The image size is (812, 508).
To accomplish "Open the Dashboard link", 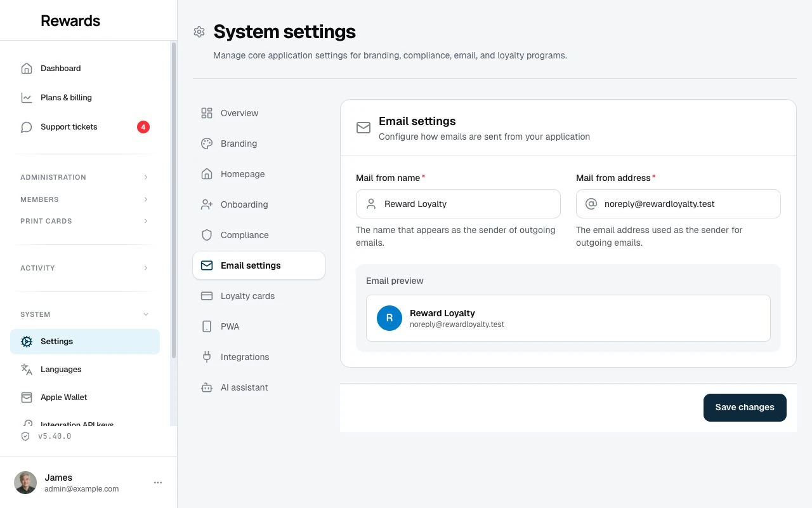I will click(x=85, y=69).
